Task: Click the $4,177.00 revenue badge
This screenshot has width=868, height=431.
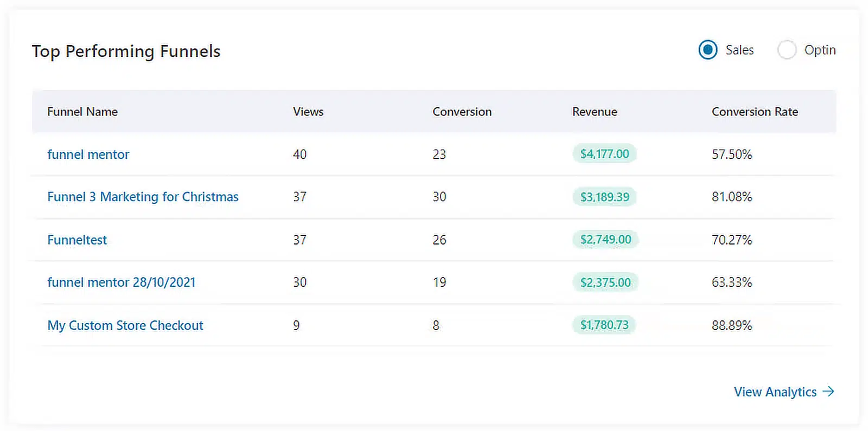Action: click(x=604, y=154)
